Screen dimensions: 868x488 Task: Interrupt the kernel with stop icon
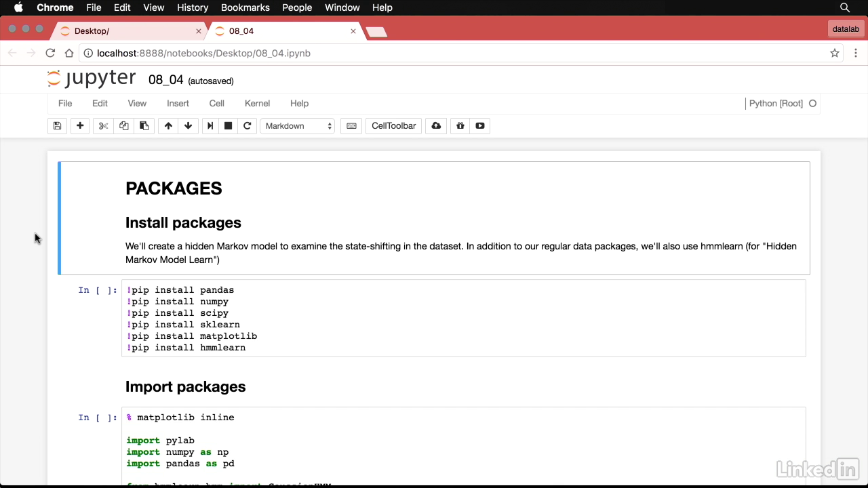coord(229,126)
